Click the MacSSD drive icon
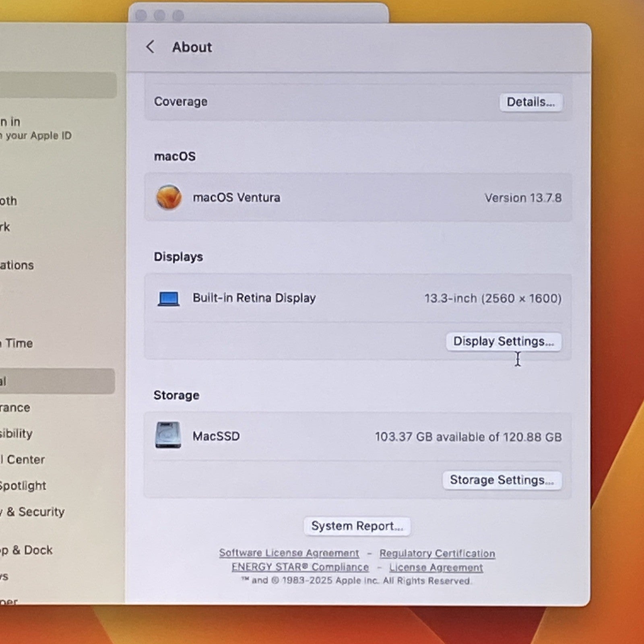 pyautogui.click(x=168, y=435)
